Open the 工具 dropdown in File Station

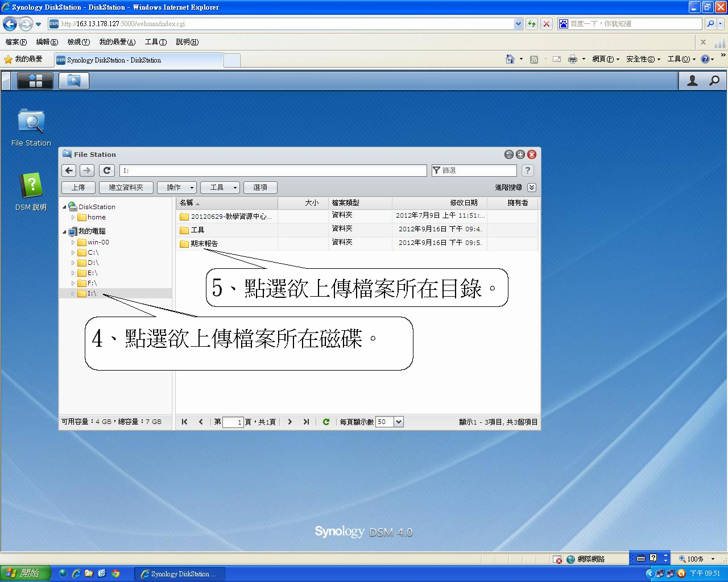coord(220,188)
